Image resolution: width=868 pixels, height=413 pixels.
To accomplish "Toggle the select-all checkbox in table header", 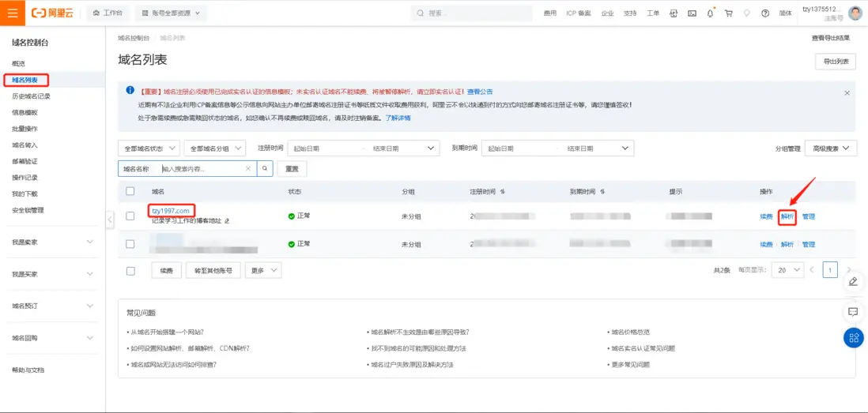I will [130, 191].
